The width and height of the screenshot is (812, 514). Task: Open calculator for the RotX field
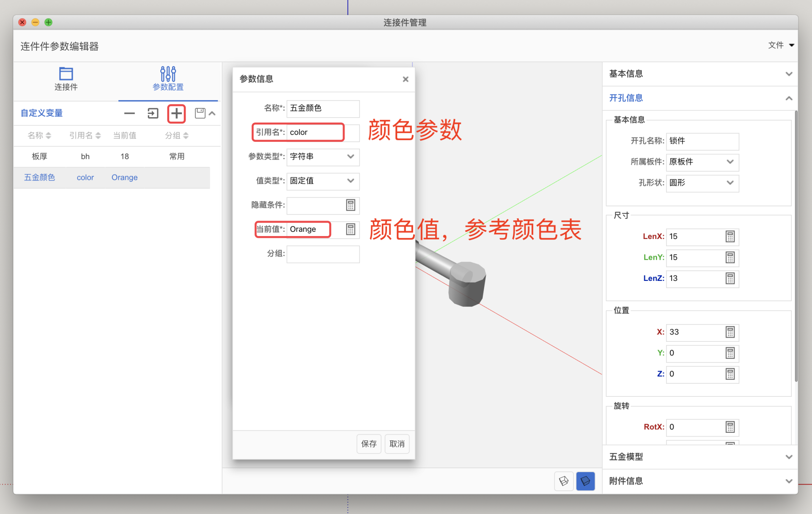point(730,427)
